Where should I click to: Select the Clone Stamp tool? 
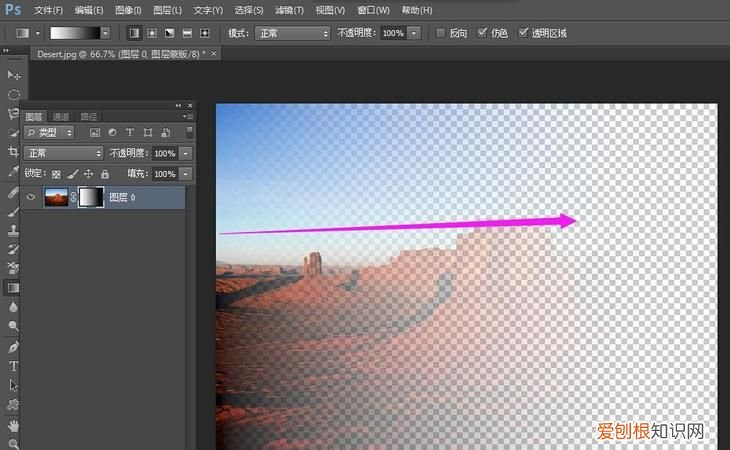pos(13,230)
